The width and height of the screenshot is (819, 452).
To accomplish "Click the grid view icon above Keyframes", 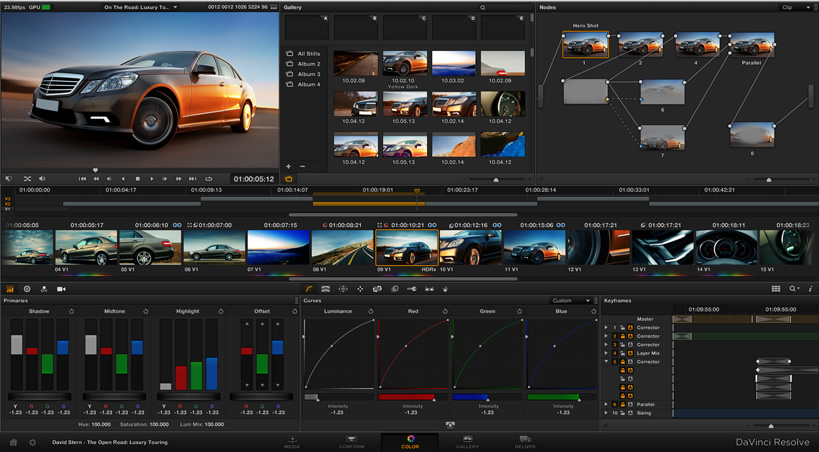I will [775, 289].
